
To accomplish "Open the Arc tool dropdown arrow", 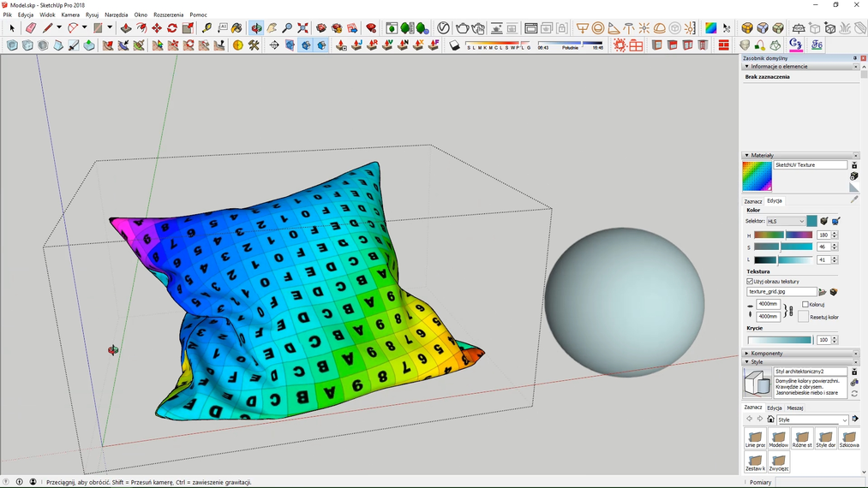I will pos(84,27).
